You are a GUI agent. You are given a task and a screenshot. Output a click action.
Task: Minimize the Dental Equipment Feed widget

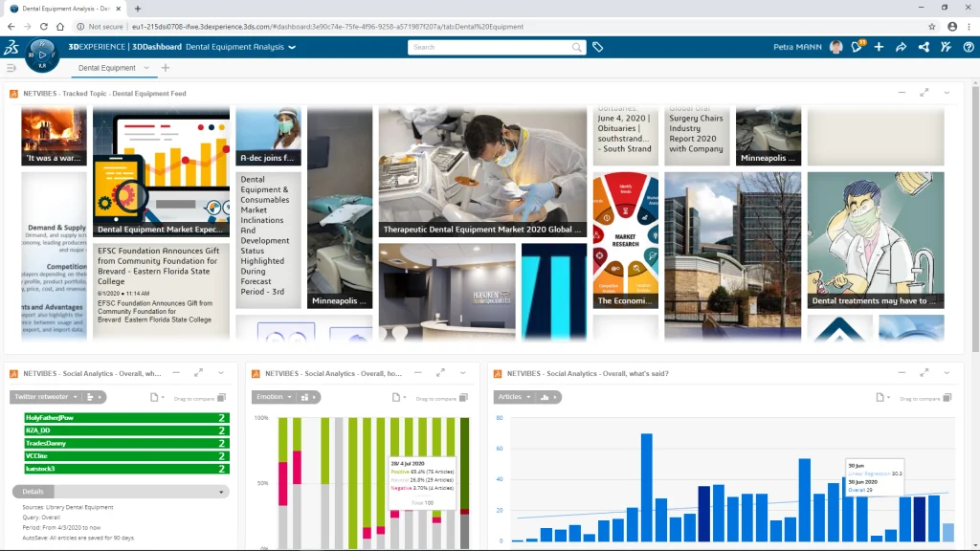pos(902,93)
